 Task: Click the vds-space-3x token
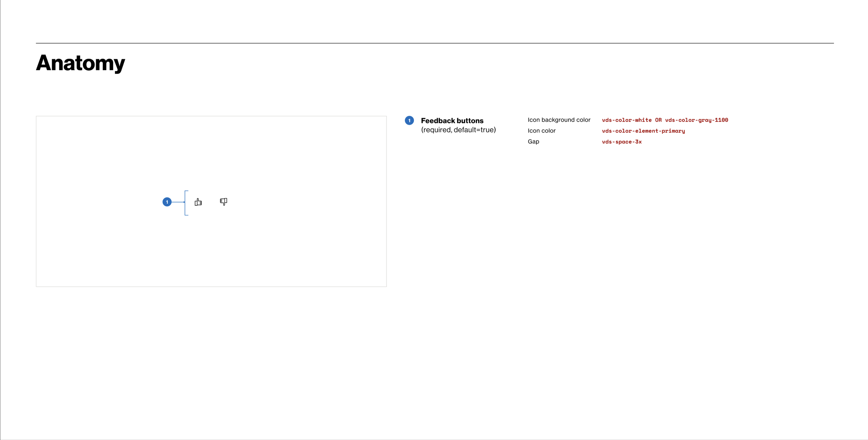coord(622,142)
